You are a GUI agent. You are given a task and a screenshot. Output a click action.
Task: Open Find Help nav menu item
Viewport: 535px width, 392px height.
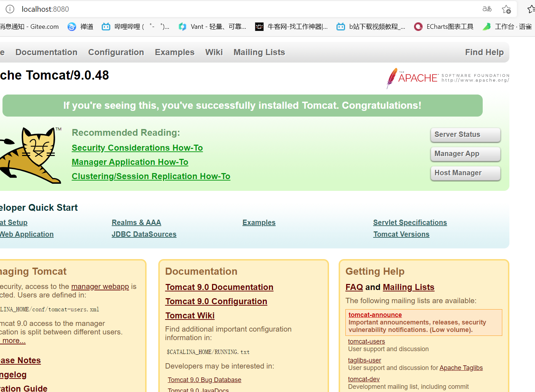484,52
